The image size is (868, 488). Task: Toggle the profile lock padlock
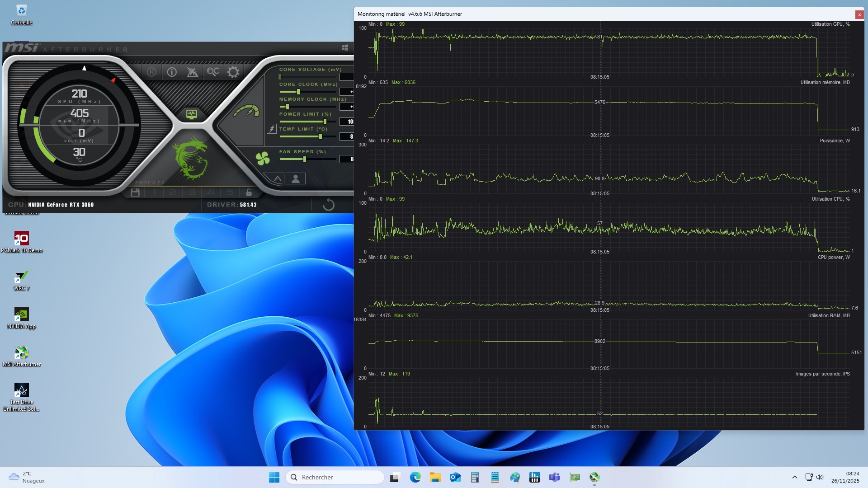249,192
